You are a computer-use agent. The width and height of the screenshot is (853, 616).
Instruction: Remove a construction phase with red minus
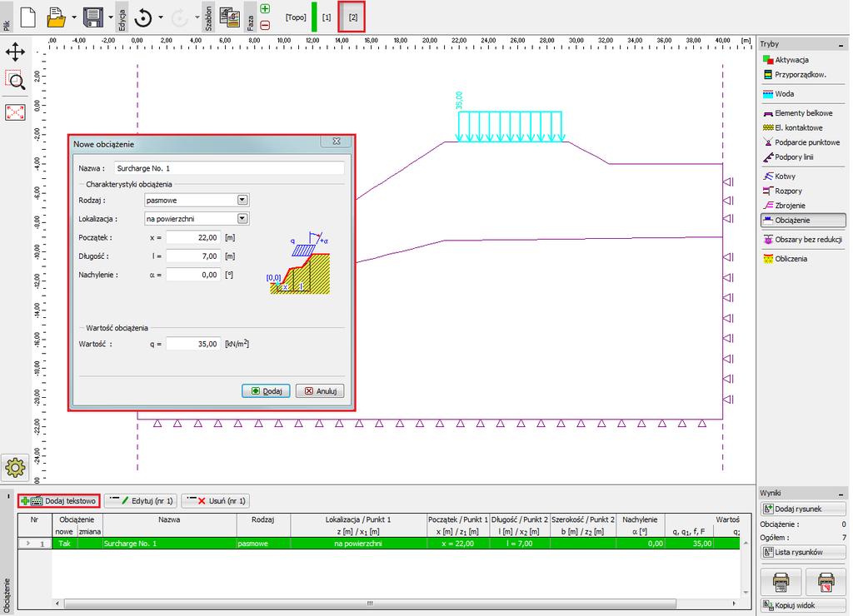(x=265, y=25)
